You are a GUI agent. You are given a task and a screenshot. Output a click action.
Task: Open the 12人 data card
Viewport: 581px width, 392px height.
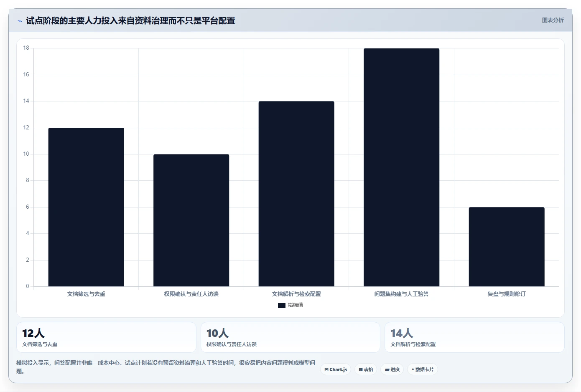[x=106, y=337]
